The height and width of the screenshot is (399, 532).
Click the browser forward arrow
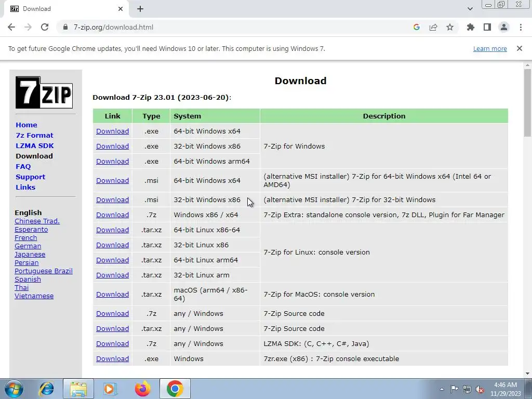click(x=28, y=27)
